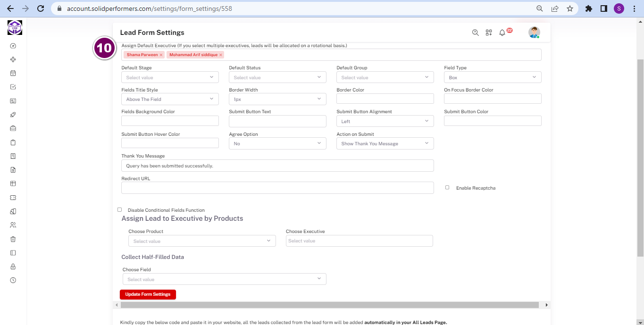Open the Agree Option dropdown
Viewport: 644px width, 325px height.
pos(277,143)
